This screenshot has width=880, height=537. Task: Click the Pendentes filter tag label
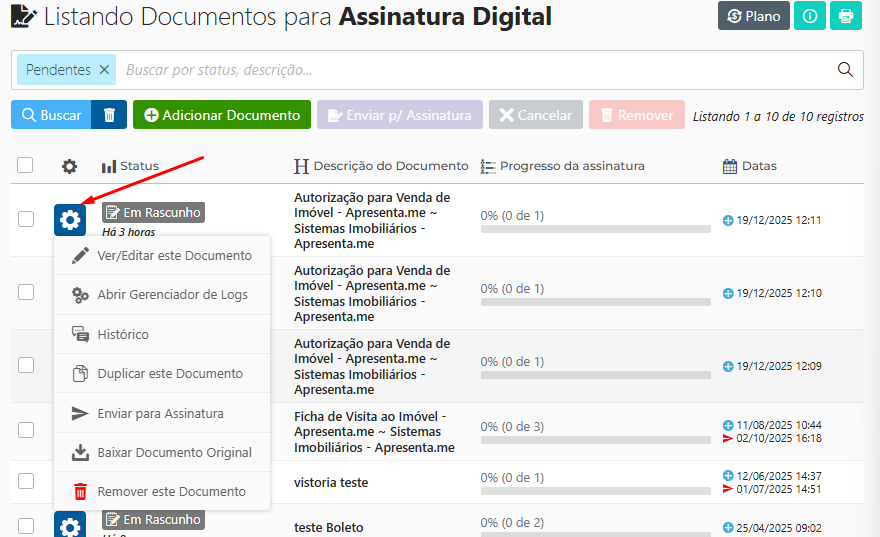tap(58, 70)
